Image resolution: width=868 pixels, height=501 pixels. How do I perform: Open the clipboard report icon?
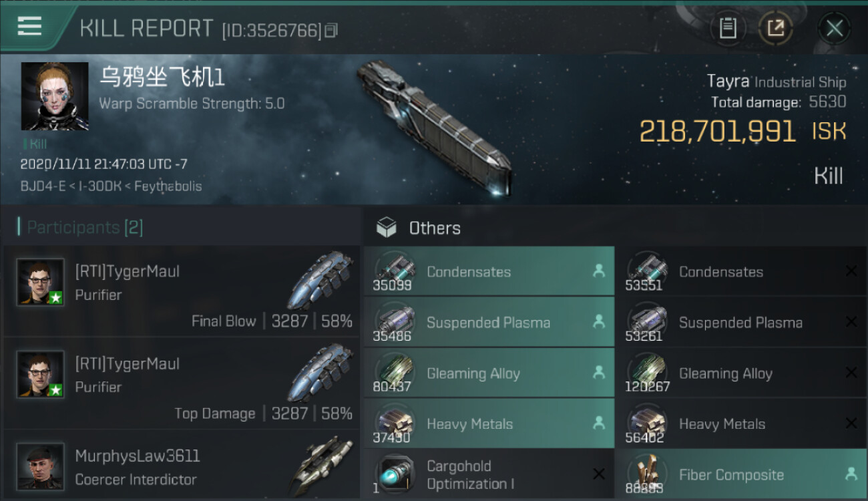pyautogui.click(x=728, y=28)
